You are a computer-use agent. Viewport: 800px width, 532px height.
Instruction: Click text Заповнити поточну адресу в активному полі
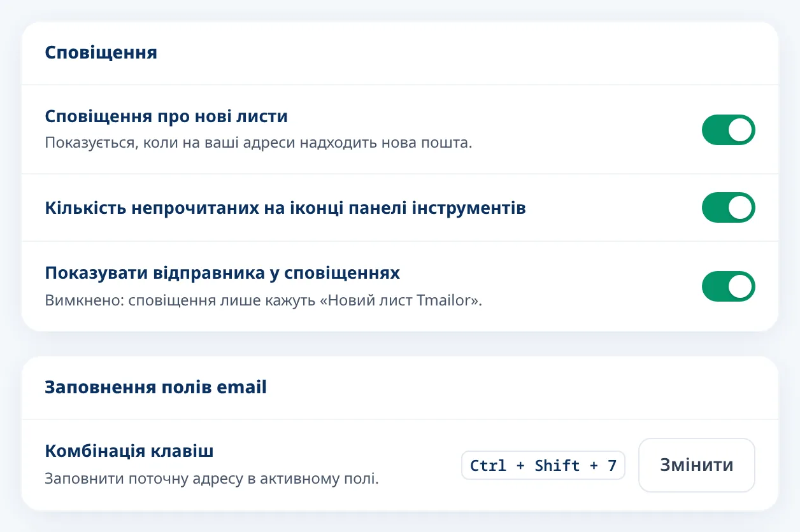coord(212,478)
